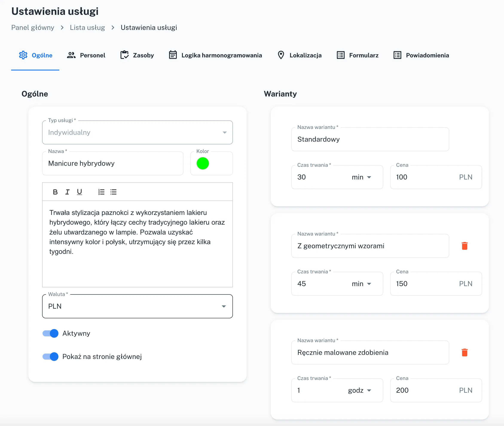
Task: Delete the 'Ręcznie malowane zdobienia' variant
Action: point(464,352)
